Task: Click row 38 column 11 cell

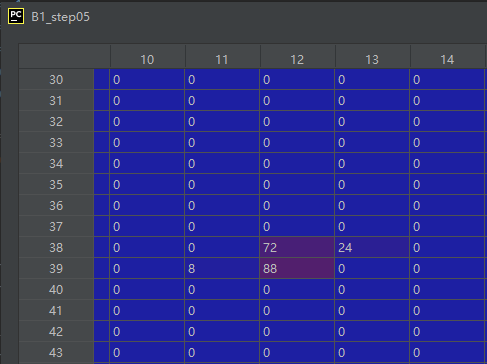Action: pos(222,247)
